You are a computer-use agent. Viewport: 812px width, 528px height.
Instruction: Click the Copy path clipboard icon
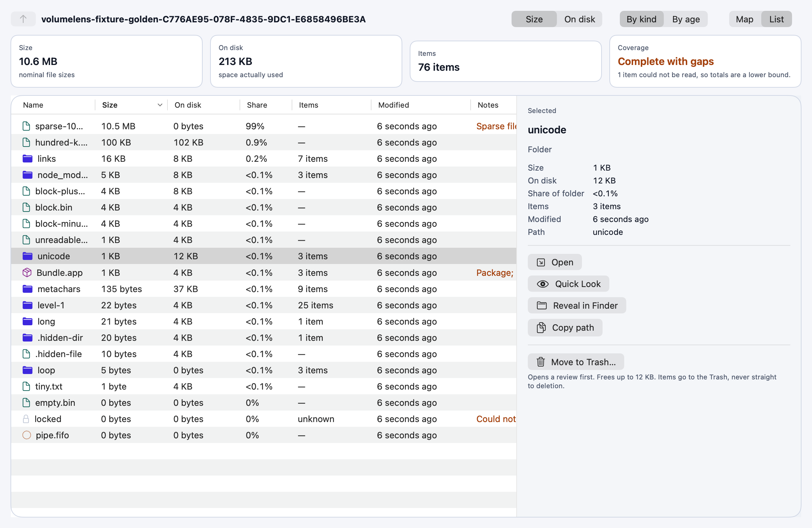(541, 328)
